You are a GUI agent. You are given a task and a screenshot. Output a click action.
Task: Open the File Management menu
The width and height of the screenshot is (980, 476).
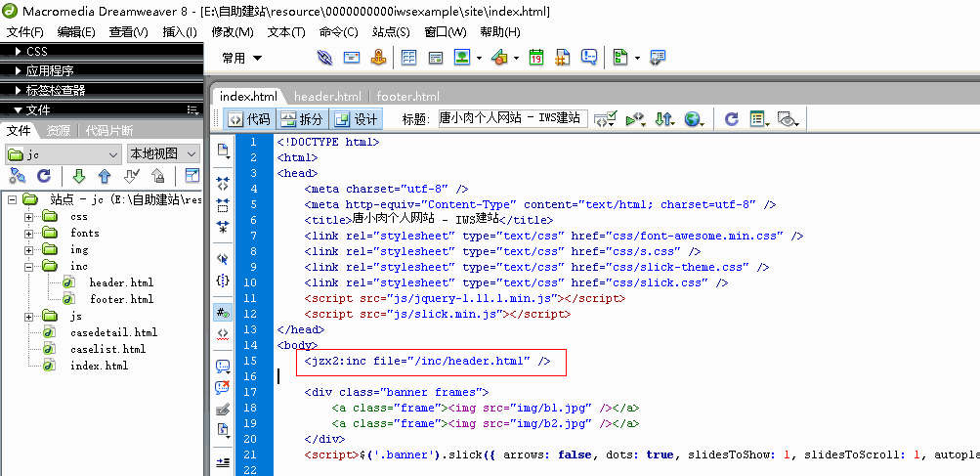tap(663, 119)
